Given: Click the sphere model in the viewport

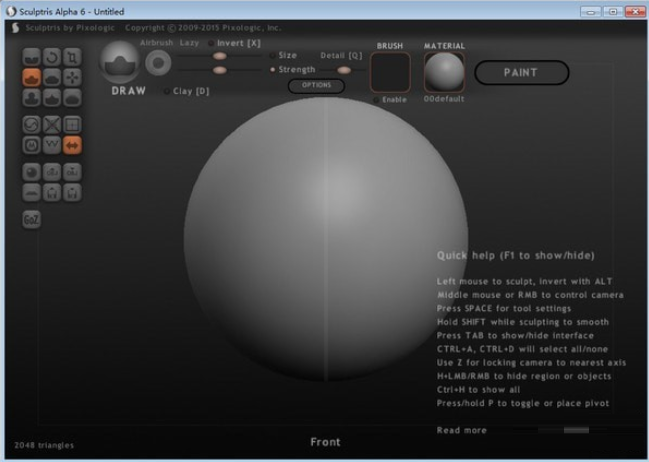Looking at the screenshot, I should coord(326,239).
